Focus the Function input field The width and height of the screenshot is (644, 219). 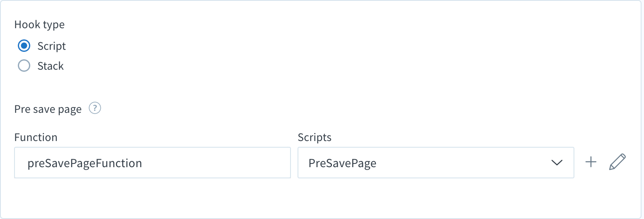tap(153, 163)
